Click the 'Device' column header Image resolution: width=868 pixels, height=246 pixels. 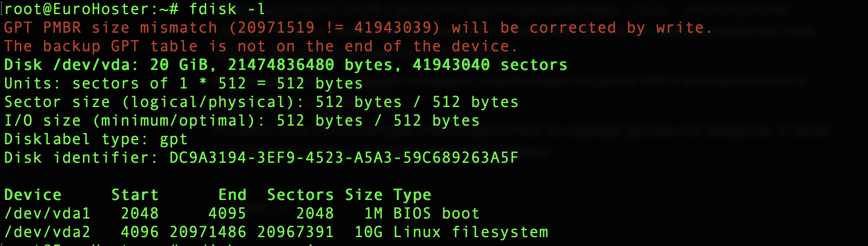(x=33, y=195)
